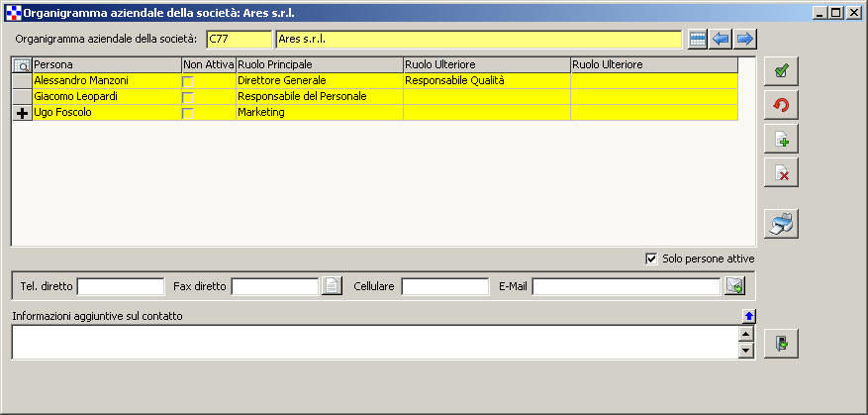The image size is (868, 415).
Task: Uncheck the Solo persone attive checkbox
Action: pos(651,259)
